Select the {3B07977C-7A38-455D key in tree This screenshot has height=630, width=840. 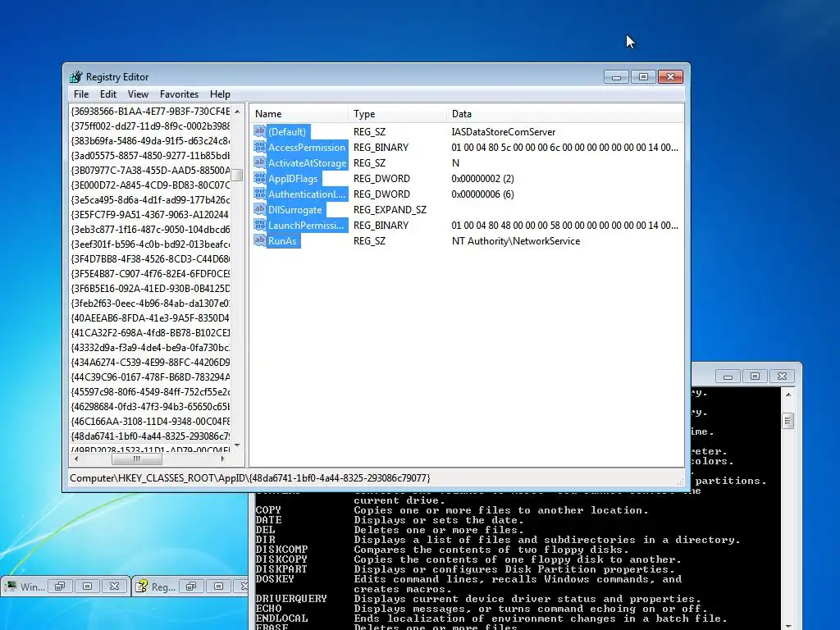[150, 170]
